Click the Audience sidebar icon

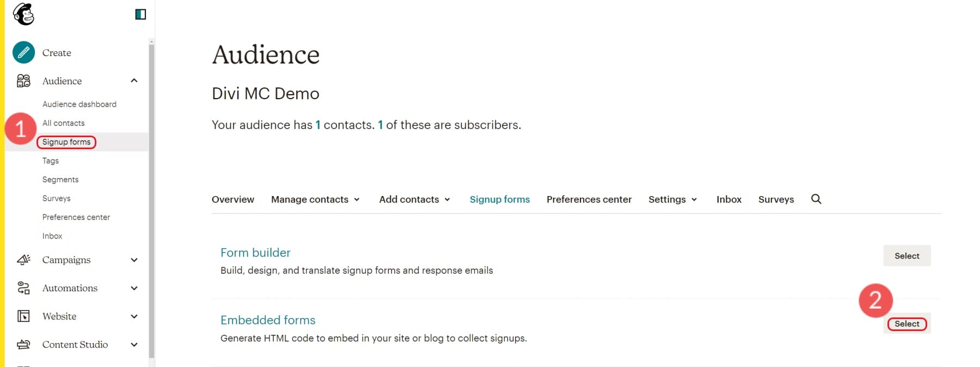point(23,81)
